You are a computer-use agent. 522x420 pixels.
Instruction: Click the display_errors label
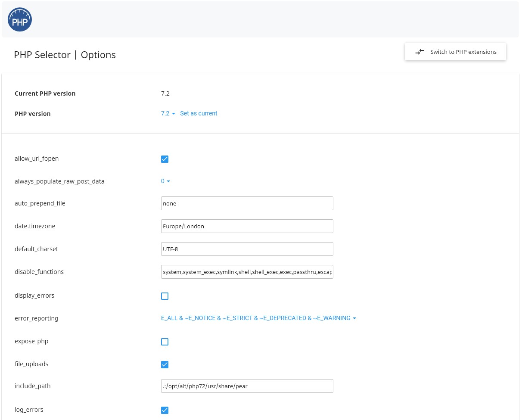click(34, 296)
